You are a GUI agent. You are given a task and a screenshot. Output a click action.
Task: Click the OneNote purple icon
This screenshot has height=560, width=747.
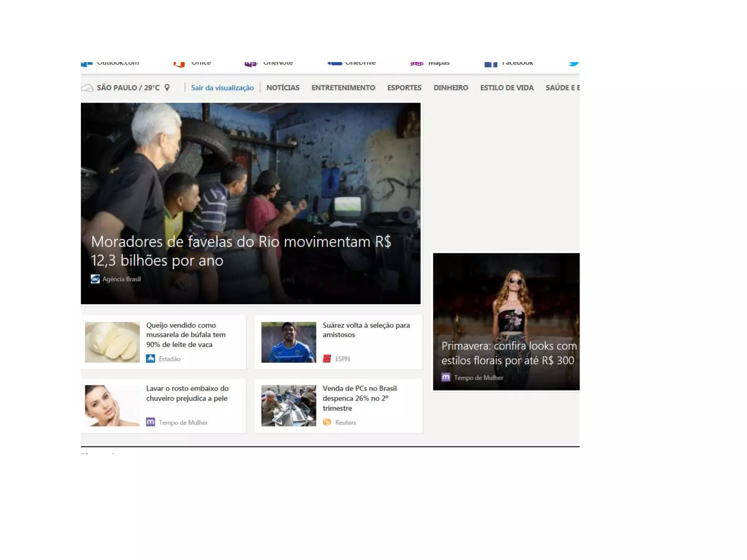point(251,64)
